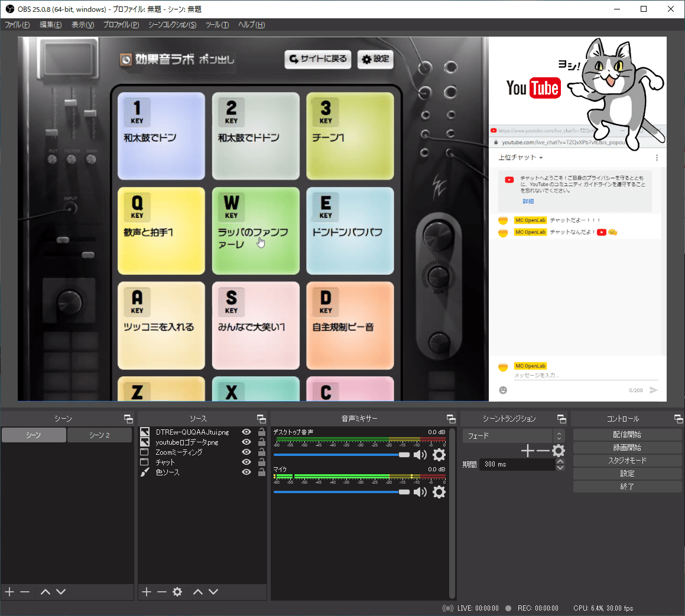Select シーン in scenes list
Viewport: 685px width, 616px height.
coord(34,435)
